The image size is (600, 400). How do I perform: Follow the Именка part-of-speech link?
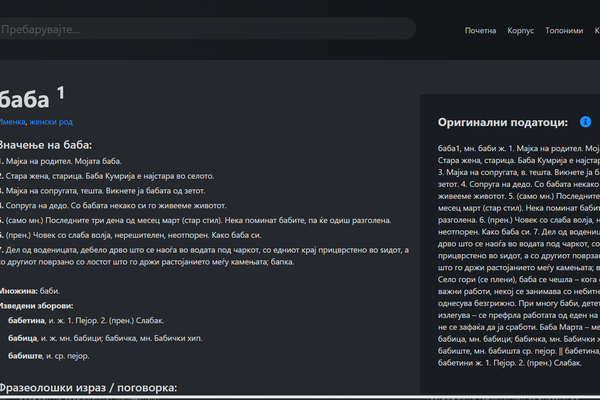[12, 122]
